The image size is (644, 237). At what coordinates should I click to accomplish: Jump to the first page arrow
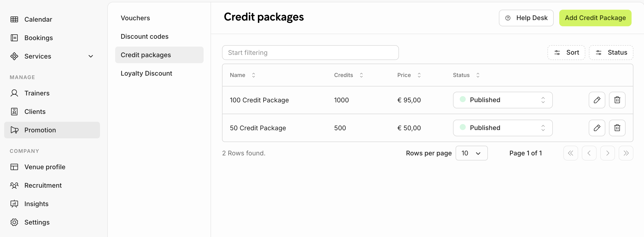click(x=570, y=153)
